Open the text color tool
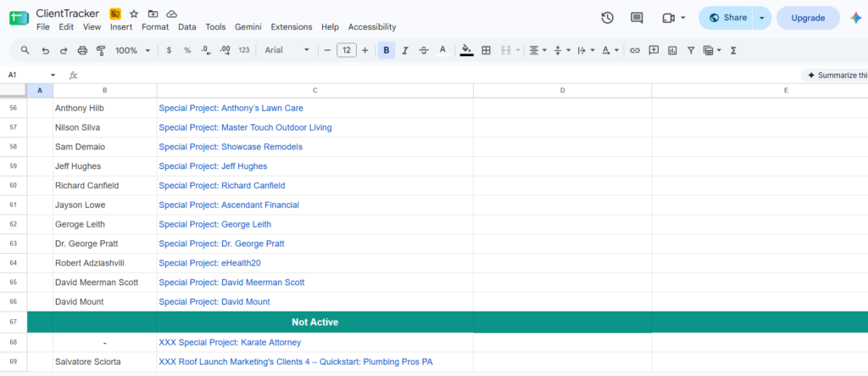The height and width of the screenshot is (376, 868). coord(442,50)
